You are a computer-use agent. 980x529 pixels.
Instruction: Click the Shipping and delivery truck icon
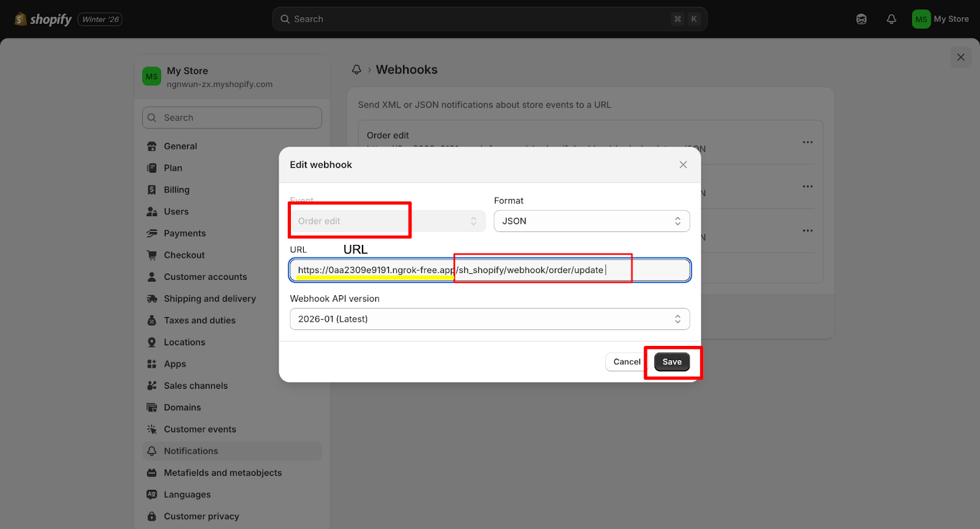click(x=152, y=299)
